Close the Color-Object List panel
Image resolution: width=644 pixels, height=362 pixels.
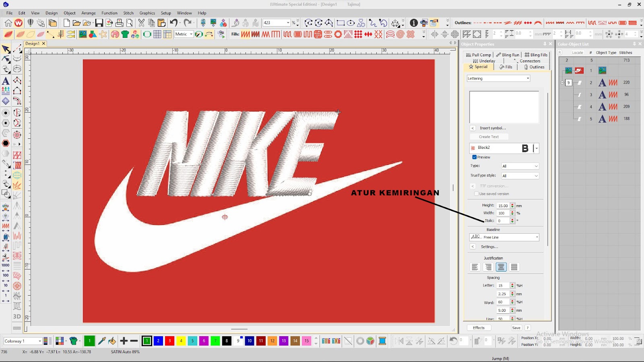[x=640, y=44]
